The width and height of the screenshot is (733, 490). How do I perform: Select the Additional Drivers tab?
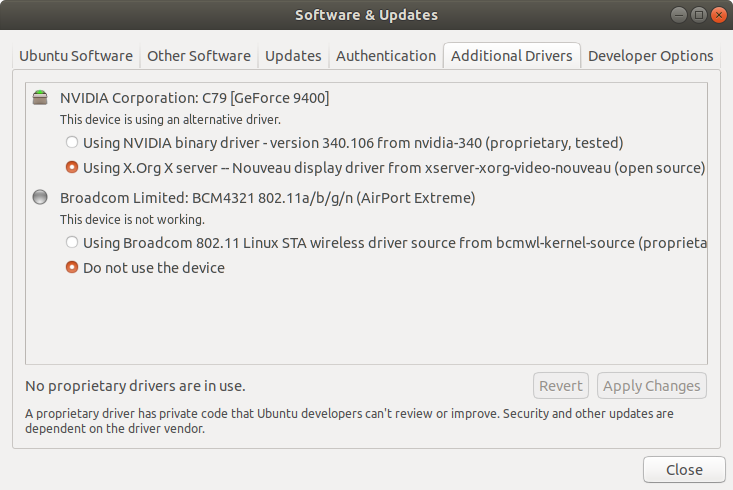pos(512,56)
